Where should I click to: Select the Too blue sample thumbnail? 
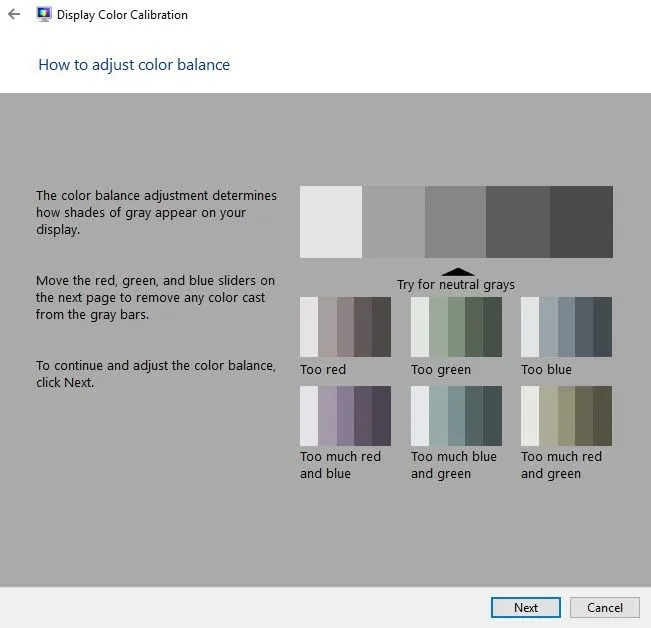(566, 327)
